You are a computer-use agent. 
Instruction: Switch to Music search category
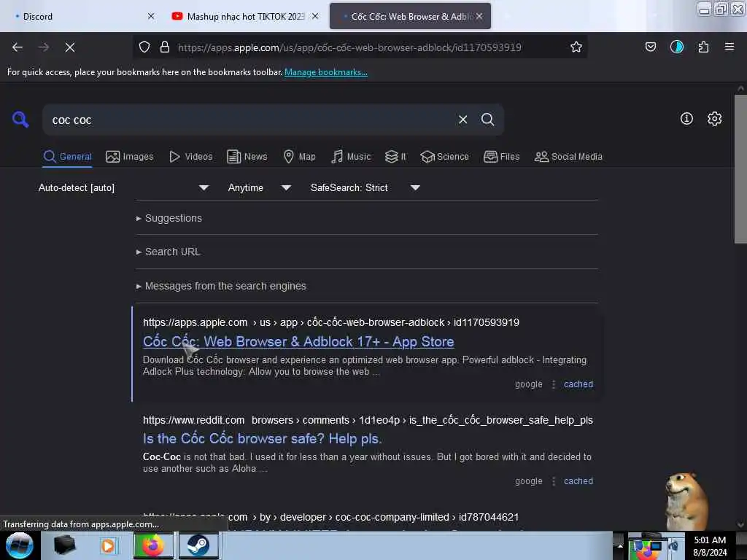(x=351, y=157)
